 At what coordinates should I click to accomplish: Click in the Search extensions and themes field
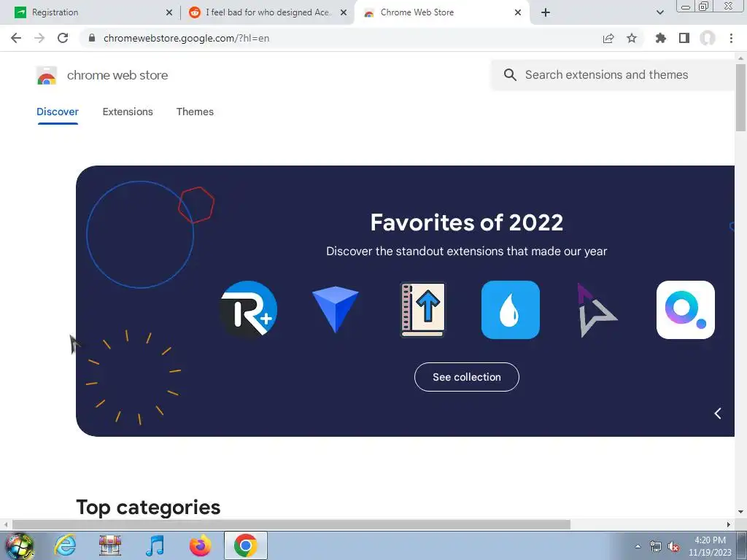point(612,75)
